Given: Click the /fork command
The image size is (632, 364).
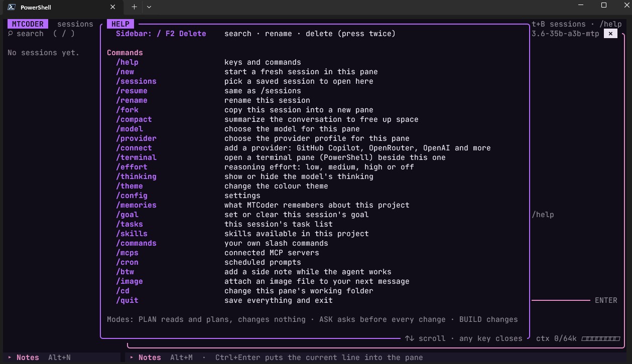Looking at the screenshot, I should 127,110.
